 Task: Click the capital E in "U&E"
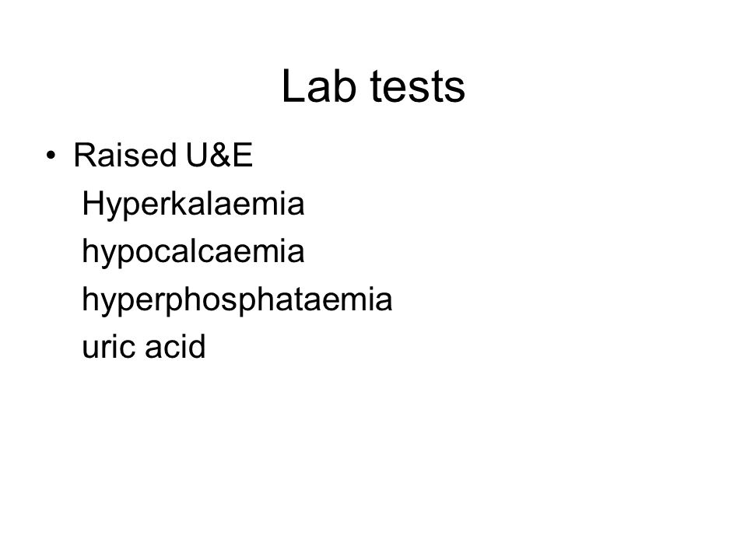[242, 156]
